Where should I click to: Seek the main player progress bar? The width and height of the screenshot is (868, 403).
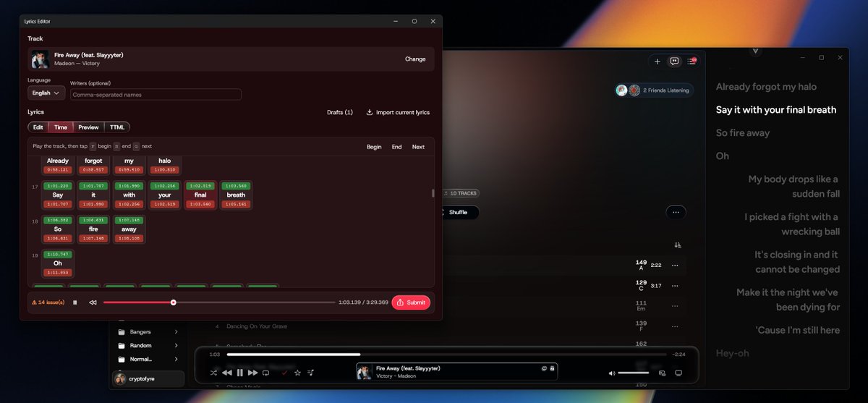tap(446, 355)
